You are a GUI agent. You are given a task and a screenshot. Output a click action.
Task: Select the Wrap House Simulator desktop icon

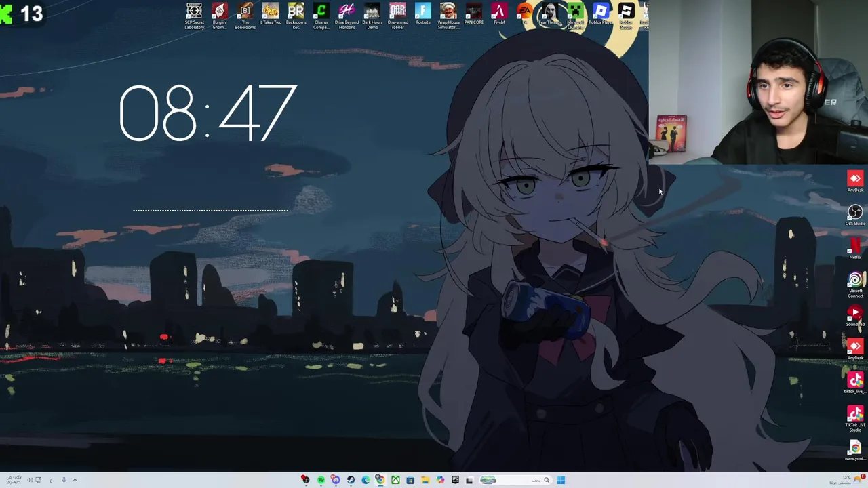pos(448,16)
